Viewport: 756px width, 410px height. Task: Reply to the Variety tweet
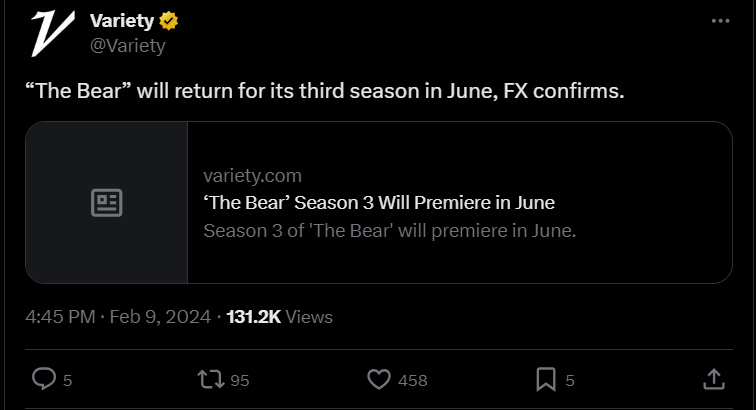pyautogui.click(x=44, y=379)
